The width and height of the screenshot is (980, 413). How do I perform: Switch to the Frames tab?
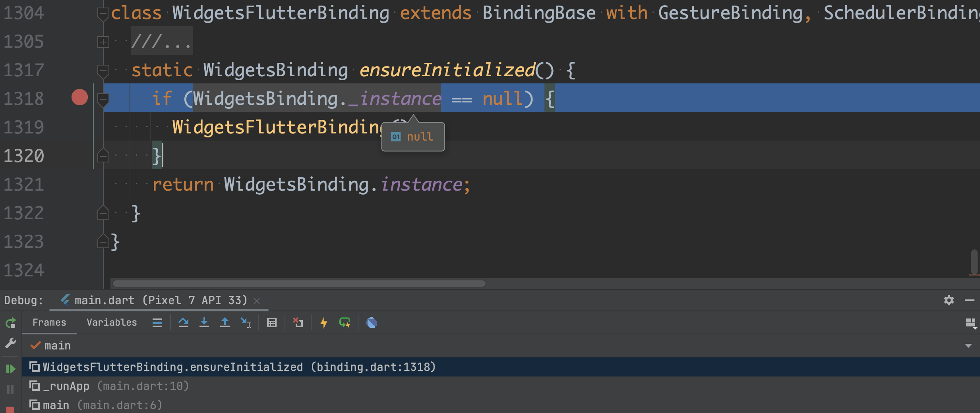click(49, 322)
